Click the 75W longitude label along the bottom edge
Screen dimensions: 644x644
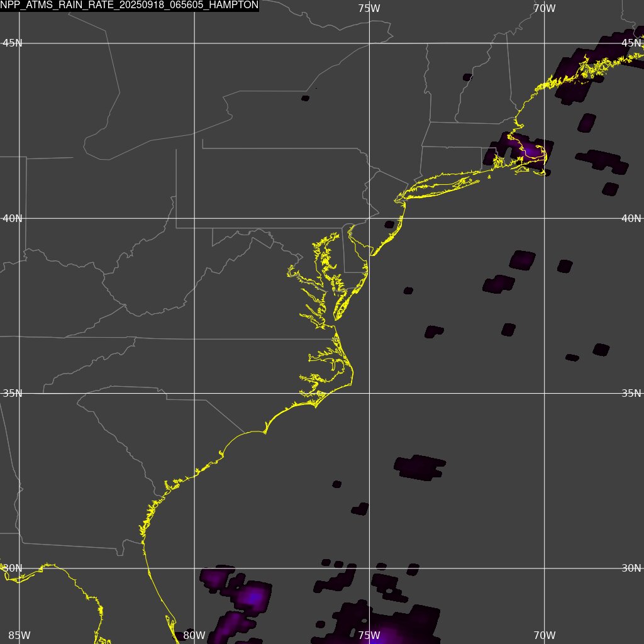click(369, 635)
